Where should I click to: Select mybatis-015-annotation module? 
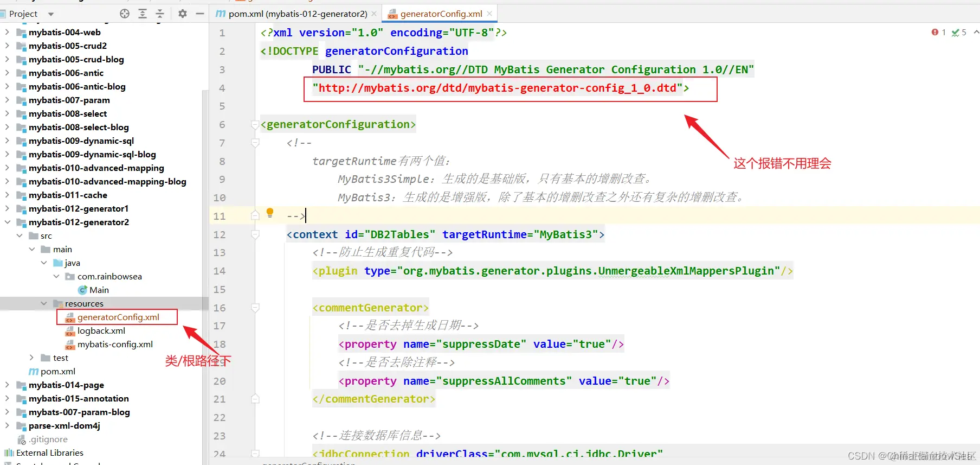tap(79, 399)
